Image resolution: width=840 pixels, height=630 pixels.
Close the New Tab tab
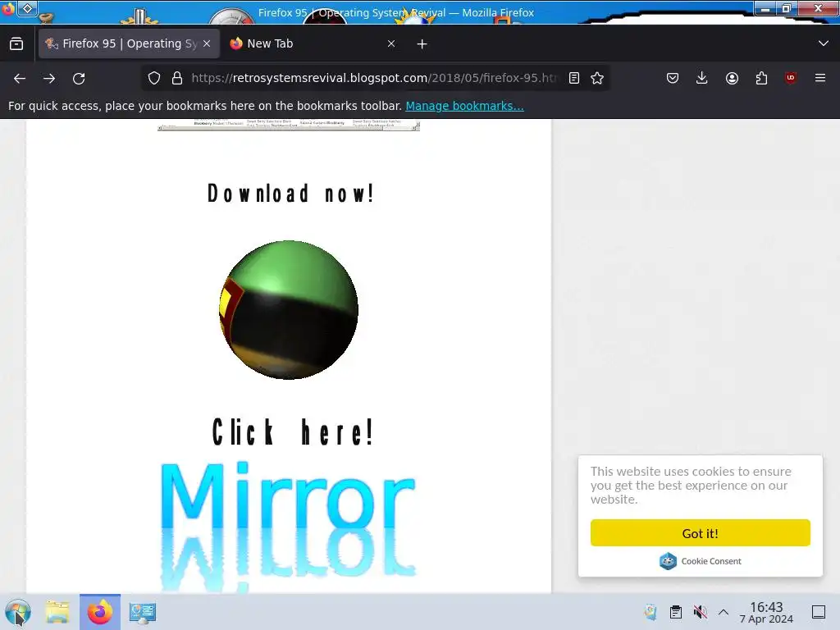pos(391,43)
